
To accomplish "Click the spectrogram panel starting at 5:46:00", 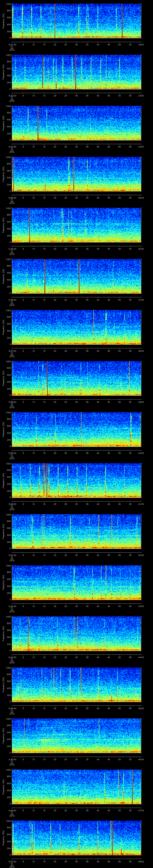I will point(77,786).
